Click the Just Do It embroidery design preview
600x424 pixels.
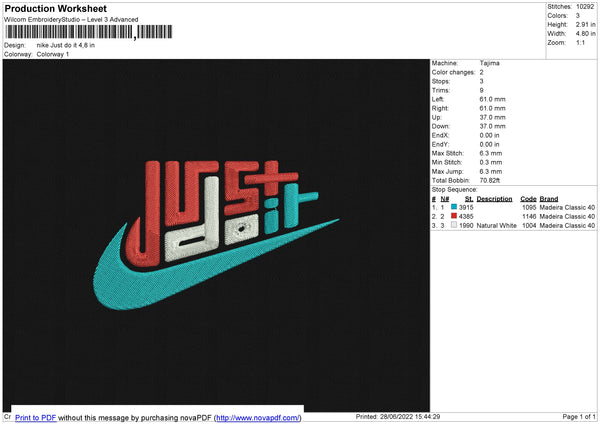click(216, 235)
